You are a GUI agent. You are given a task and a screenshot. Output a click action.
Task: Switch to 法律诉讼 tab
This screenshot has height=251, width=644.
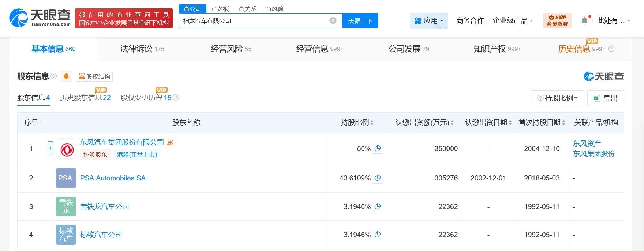(142, 49)
